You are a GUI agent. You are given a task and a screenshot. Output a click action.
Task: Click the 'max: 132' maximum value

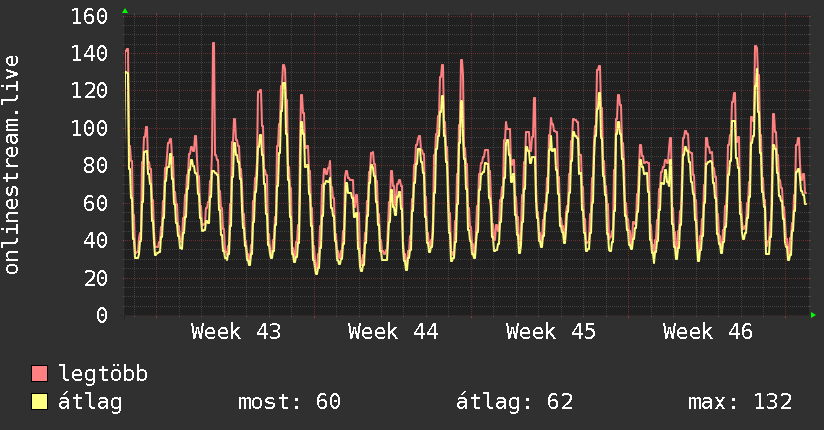point(740,402)
